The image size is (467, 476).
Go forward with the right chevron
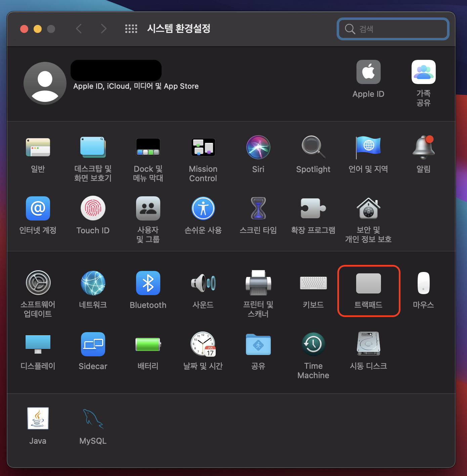click(x=104, y=29)
